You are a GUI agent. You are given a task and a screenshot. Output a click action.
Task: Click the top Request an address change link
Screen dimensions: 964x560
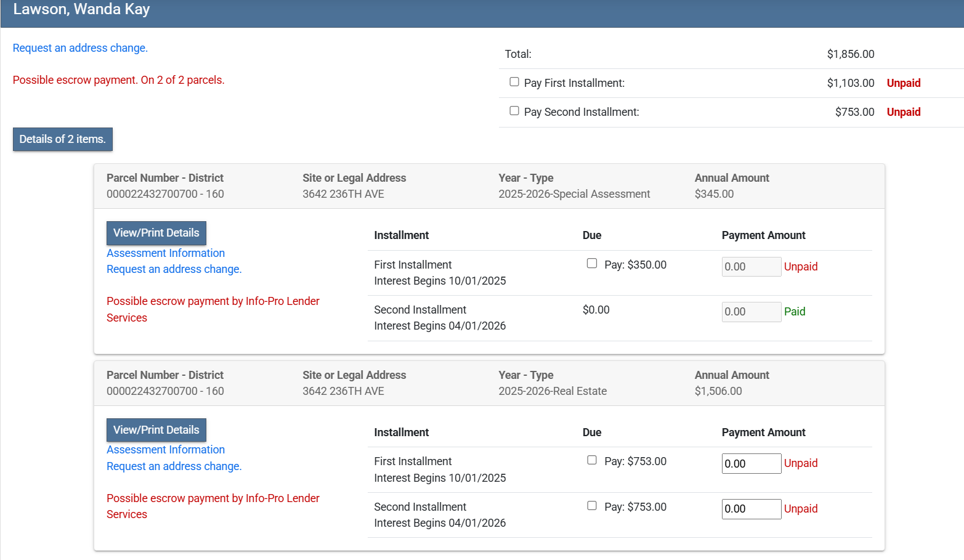point(80,48)
